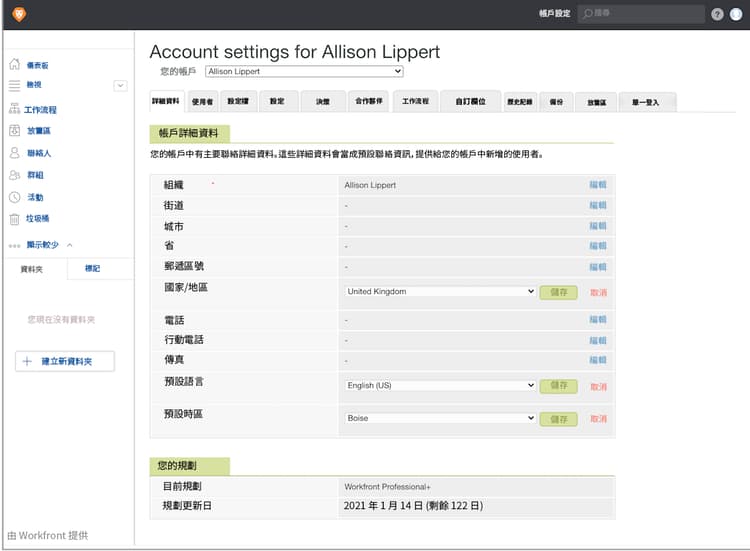Open the user profile avatar icon
The height and width of the screenshot is (551, 750).
[736, 14]
